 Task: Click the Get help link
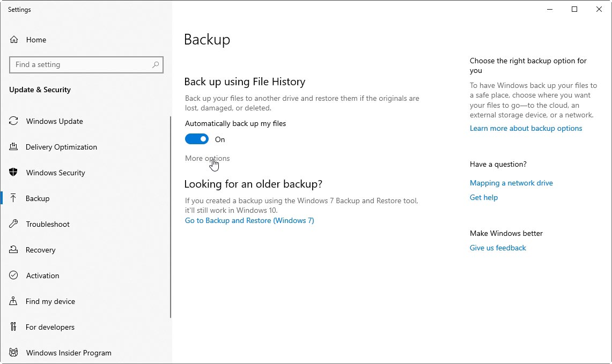(484, 197)
